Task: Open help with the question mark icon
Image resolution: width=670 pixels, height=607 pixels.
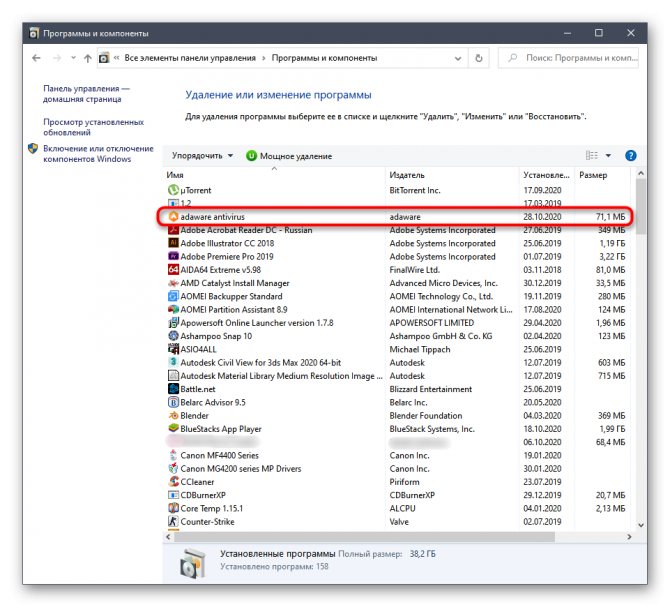Action: pyautogui.click(x=630, y=155)
